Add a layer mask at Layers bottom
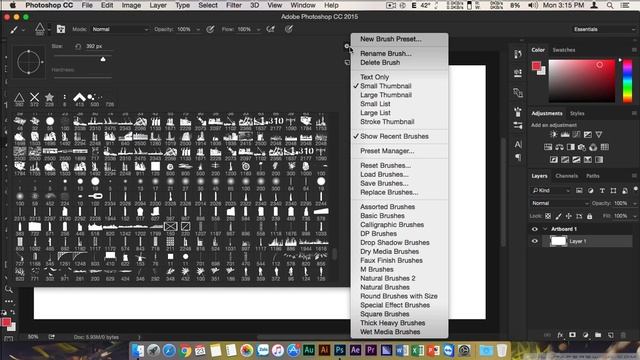Image resolution: width=640 pixels, height=360 pixels. tap(572, 335)
